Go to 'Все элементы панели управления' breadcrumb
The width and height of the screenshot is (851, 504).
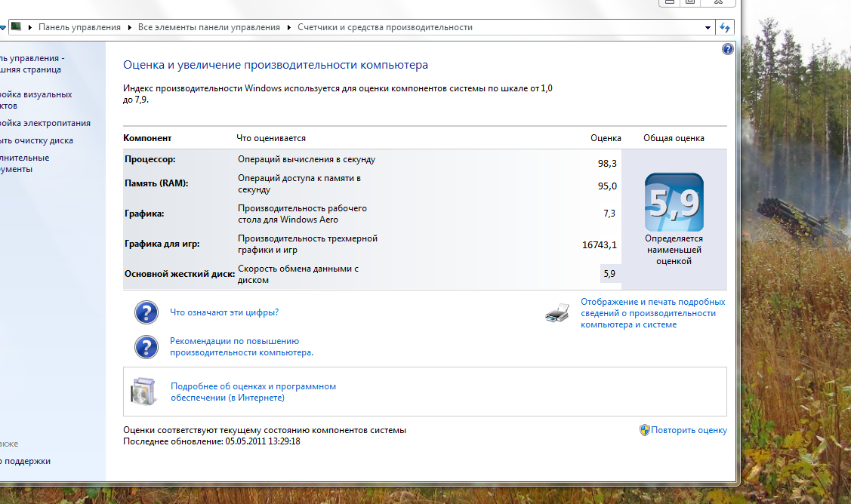208,27
